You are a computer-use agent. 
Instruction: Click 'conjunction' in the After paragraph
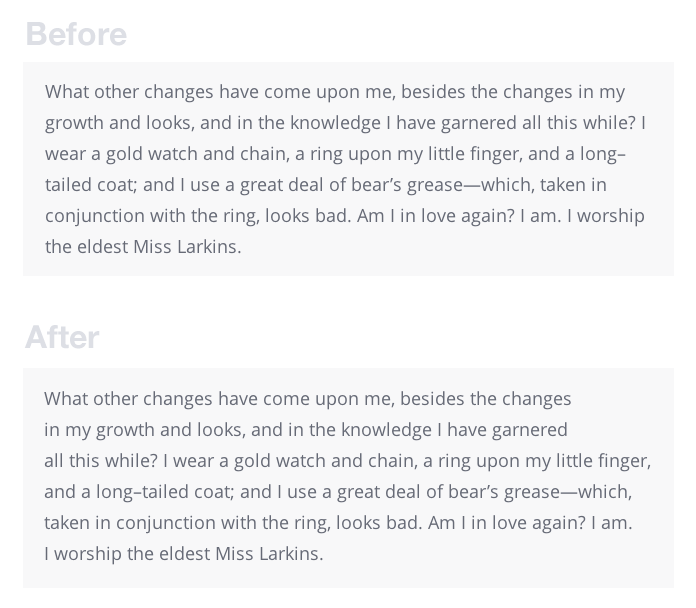tap(166, 523)
